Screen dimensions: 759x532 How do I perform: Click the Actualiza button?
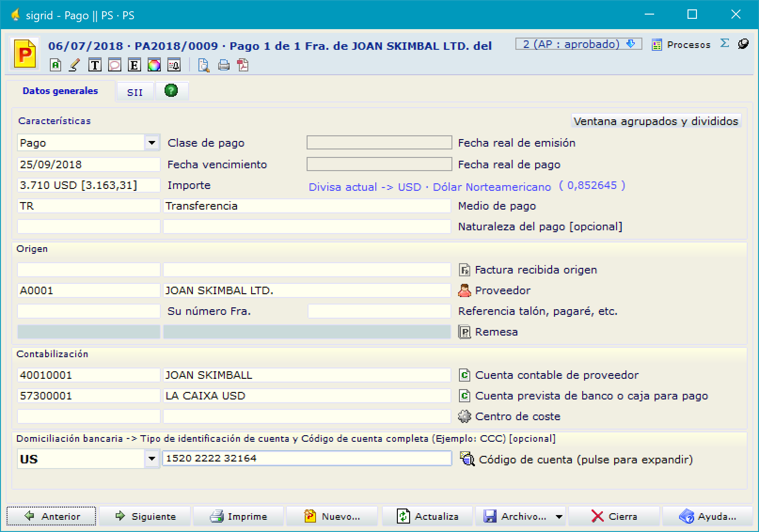pos(427,516)
